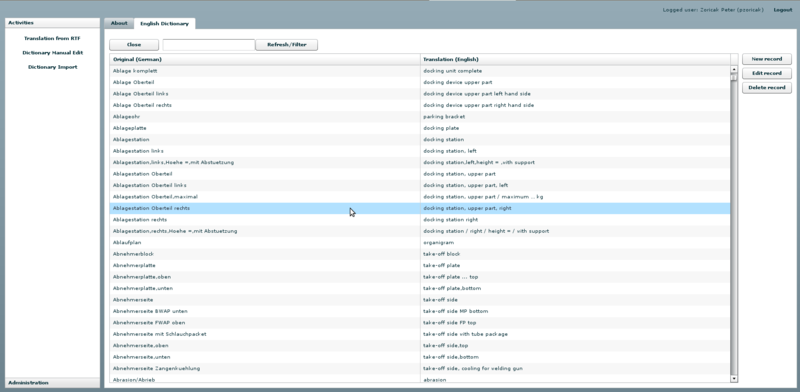Select 'Abnehmerseite BWAP unten' row
Screen dimensions: 800x392
tap(420, 311)
